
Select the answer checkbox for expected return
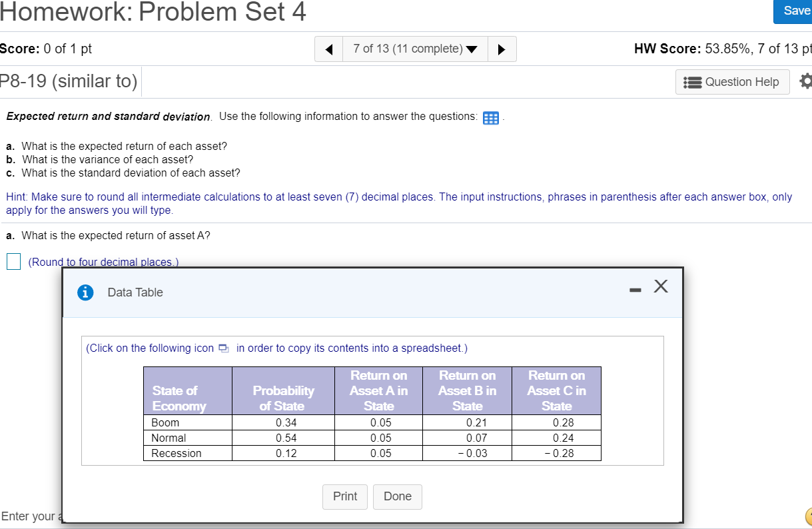click(13, 261)
